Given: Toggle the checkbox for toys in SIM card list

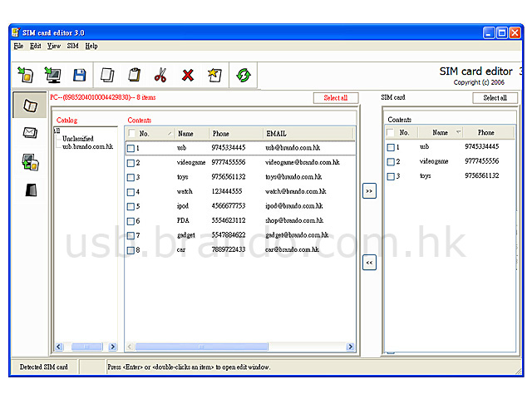Looking at the screenshot, I should point(392,176).
